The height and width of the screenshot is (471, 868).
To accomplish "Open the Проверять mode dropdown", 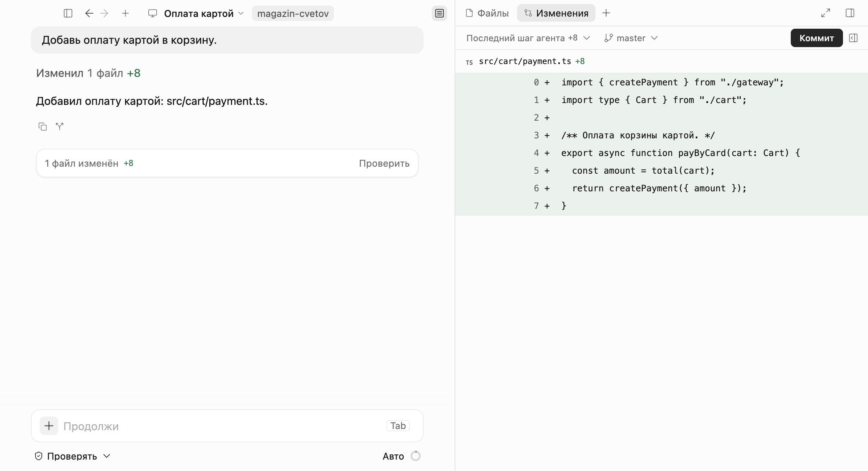I will pos(72,456).
